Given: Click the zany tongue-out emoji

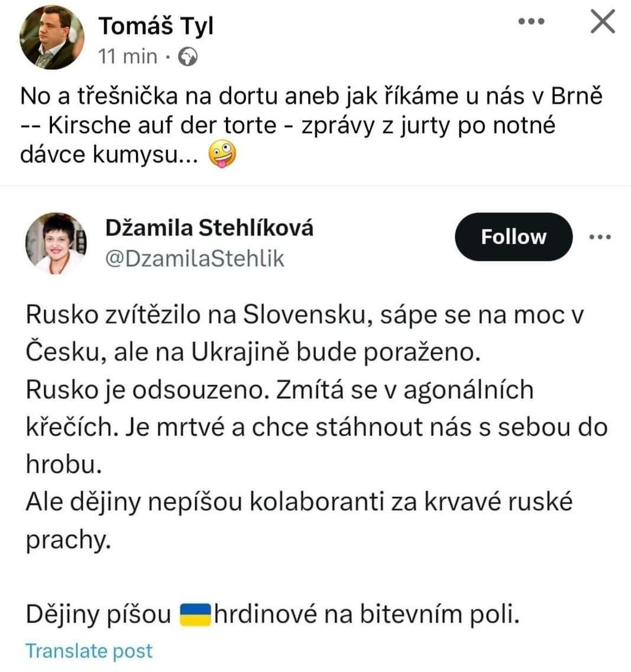Looking at the screenshot, I should pyautogui.click(x=222, y=154).
